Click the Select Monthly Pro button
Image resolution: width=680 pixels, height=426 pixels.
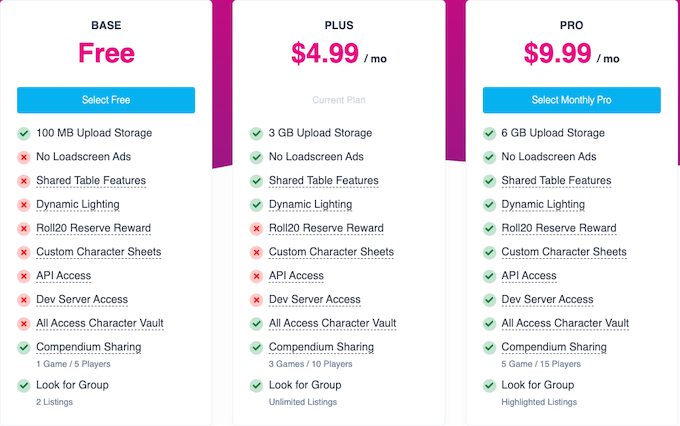(x=571, y=100)
